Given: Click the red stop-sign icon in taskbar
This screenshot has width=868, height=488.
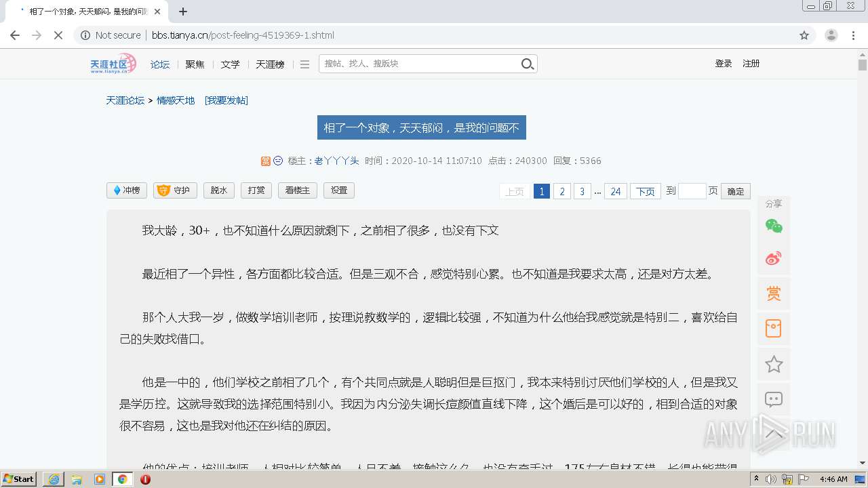Looking at the screenshot, I should [145, 479].
